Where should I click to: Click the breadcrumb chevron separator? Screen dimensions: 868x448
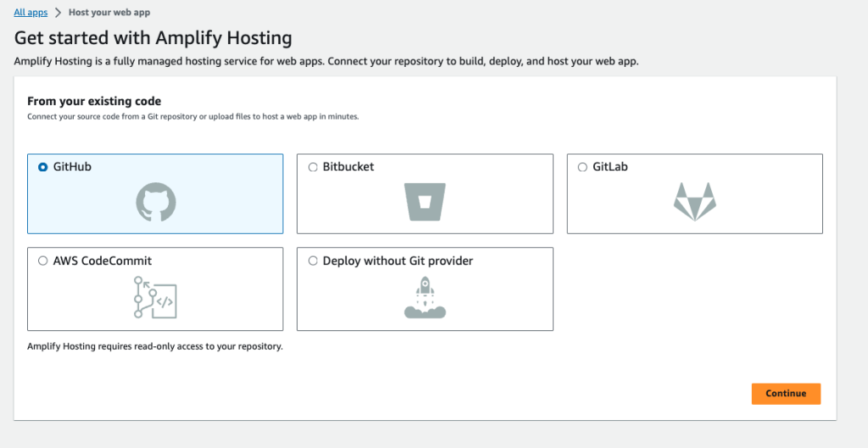click(x=58, y=12)
